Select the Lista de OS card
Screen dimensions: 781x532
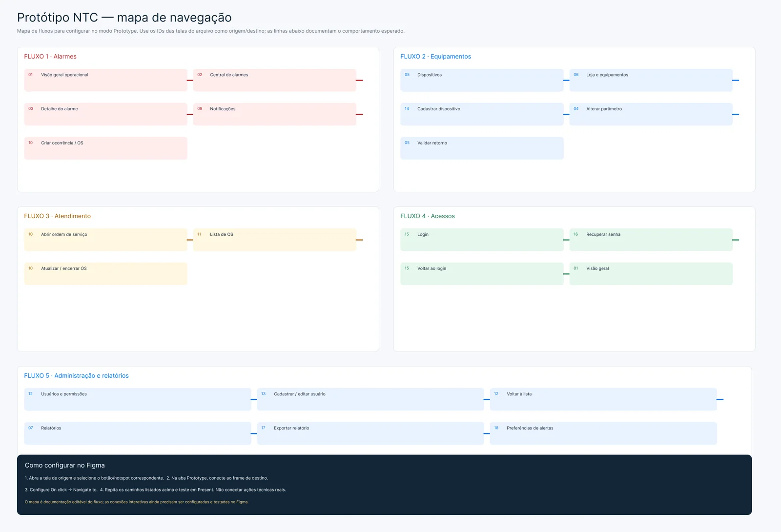275,240
